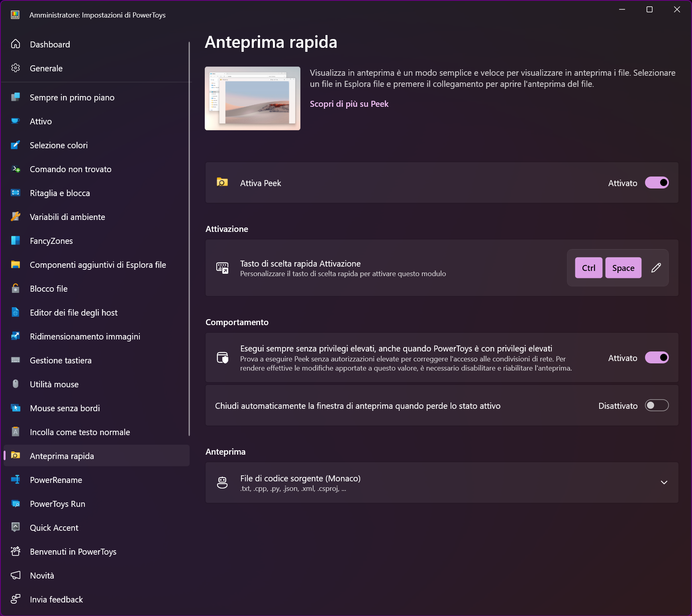Viewport: 692px width, 616px height.
Task: Open Editor dei file degli host icon
Action: 16,312
